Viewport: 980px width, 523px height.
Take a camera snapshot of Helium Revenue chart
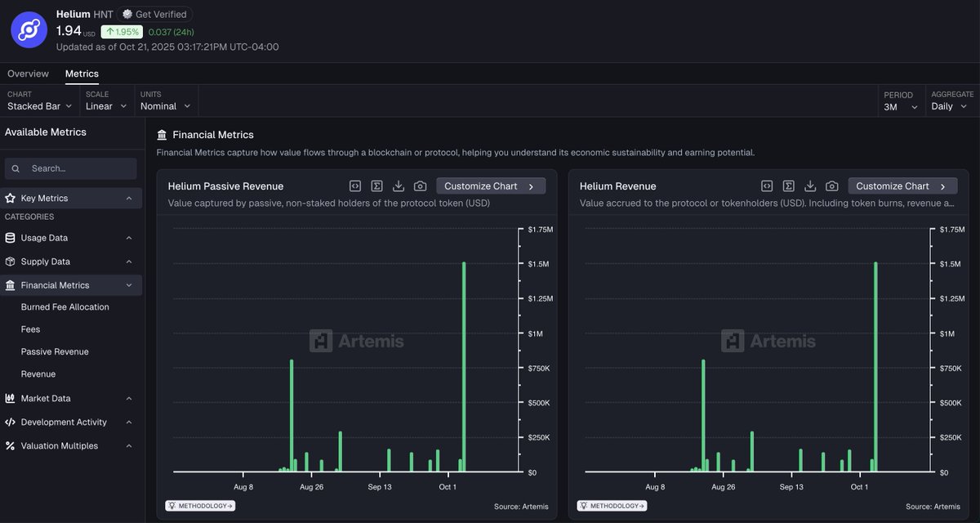(831, 186)
